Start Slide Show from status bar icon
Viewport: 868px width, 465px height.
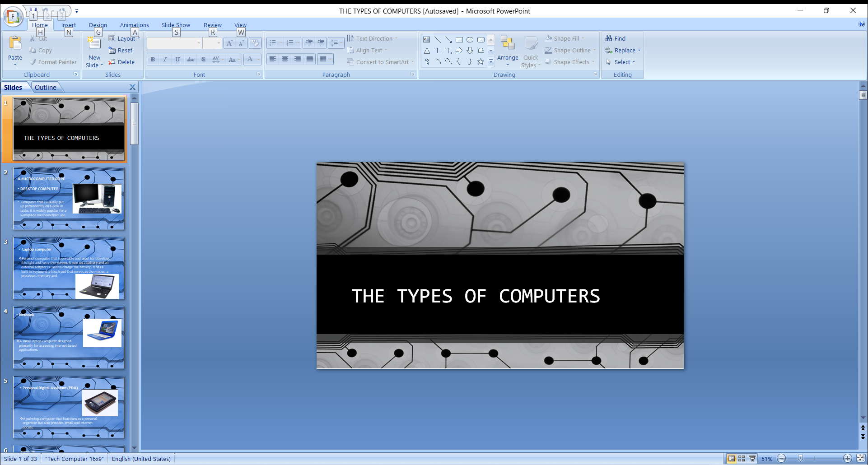(x=752, y=458)
